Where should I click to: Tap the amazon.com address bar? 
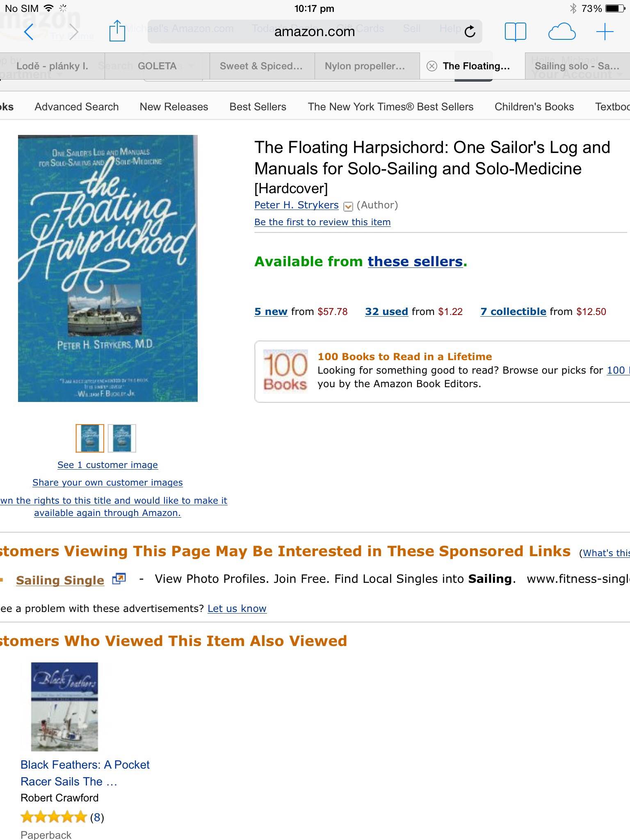314,32
